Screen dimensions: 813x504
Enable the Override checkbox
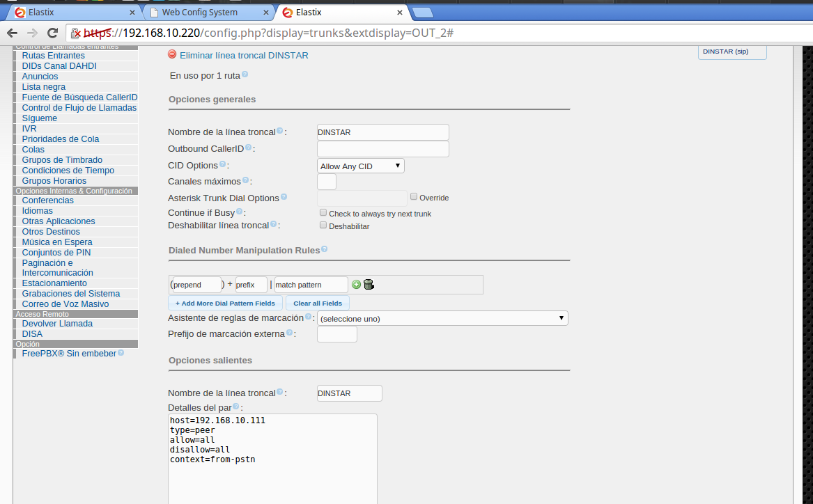[414, 197]
